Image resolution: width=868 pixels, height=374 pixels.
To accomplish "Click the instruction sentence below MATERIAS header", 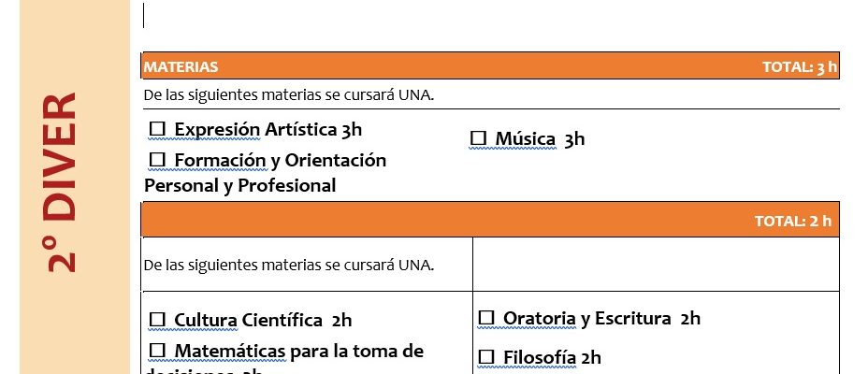I will [289, 95].
